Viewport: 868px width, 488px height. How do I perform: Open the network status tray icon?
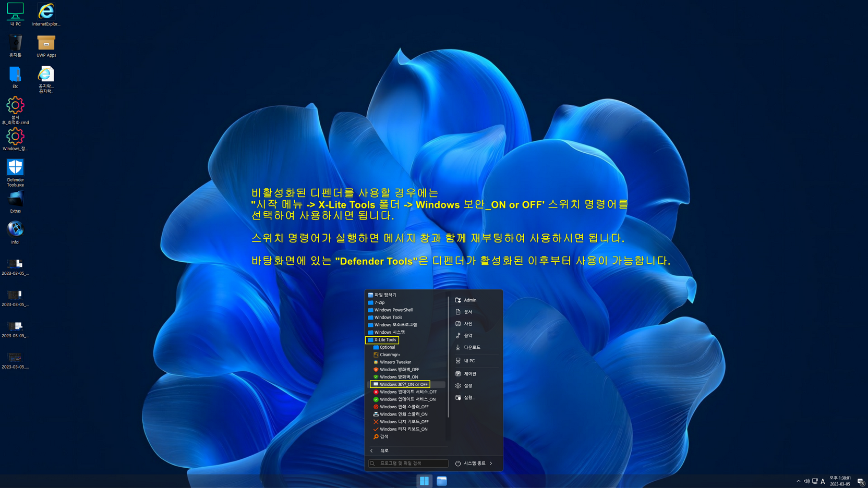pyautogui.click(x=815, y=481)
